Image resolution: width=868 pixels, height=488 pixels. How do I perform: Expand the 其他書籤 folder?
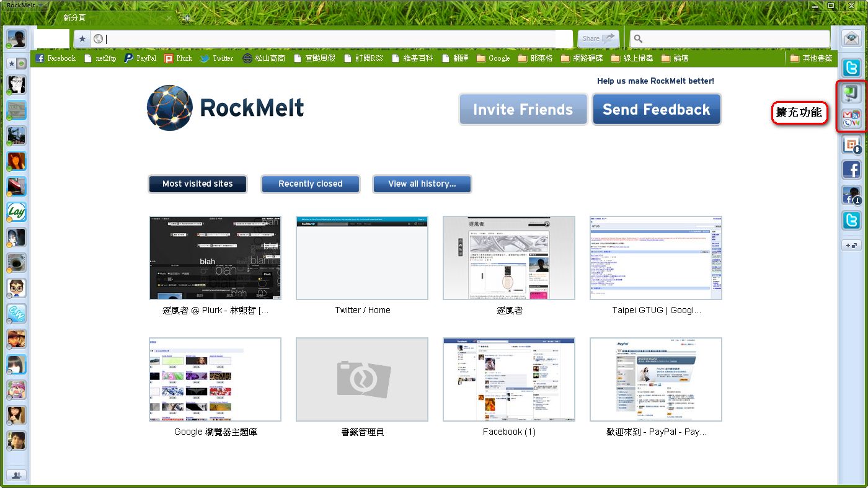coord(811,58)
